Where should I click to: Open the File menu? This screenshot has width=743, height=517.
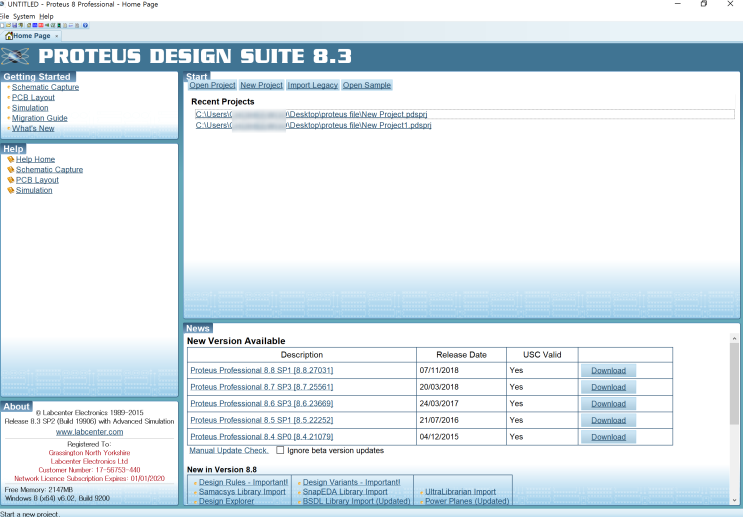tap(4, 16)
